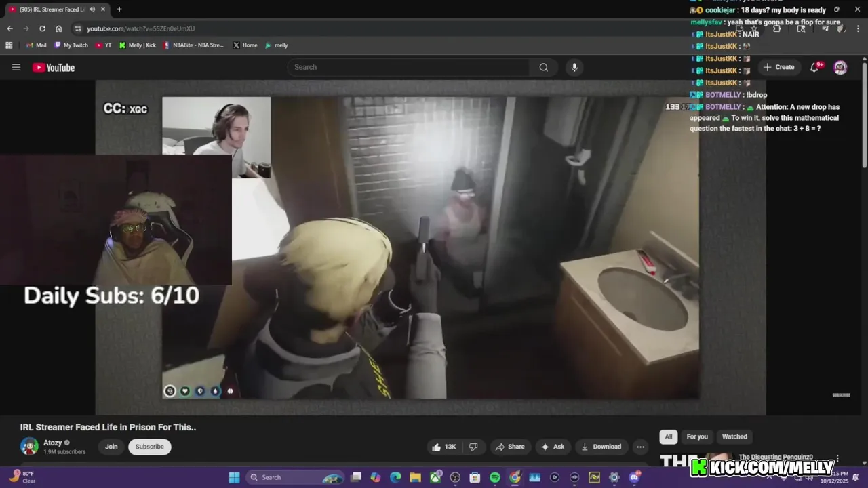
Task: Open OBS Studio from taskbar
Action: 455,477
